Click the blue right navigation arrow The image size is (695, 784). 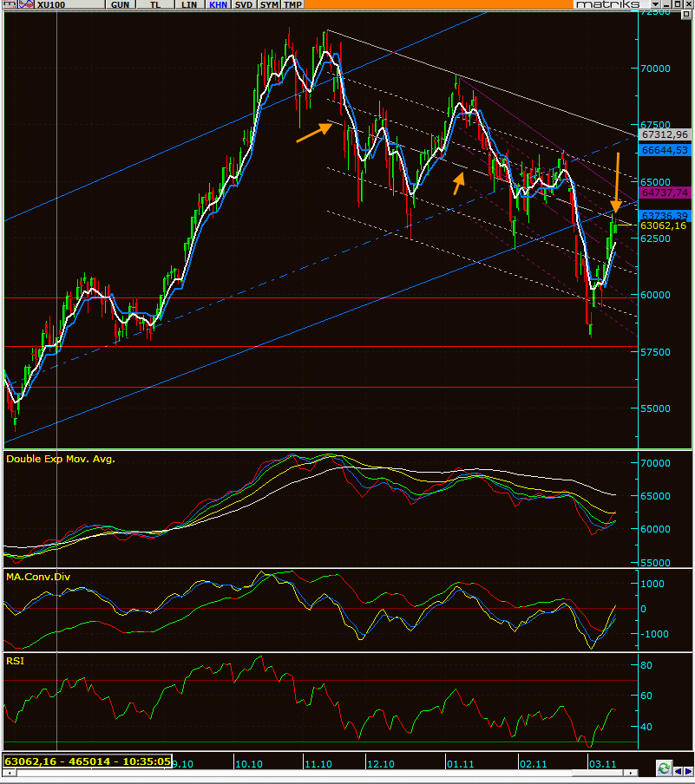[x=688, y=768]
